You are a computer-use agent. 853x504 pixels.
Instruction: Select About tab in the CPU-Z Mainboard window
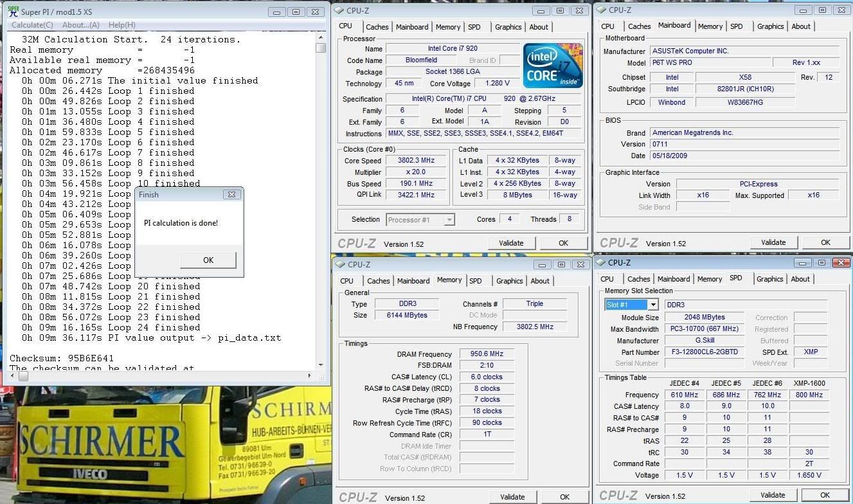click(801, 26)
